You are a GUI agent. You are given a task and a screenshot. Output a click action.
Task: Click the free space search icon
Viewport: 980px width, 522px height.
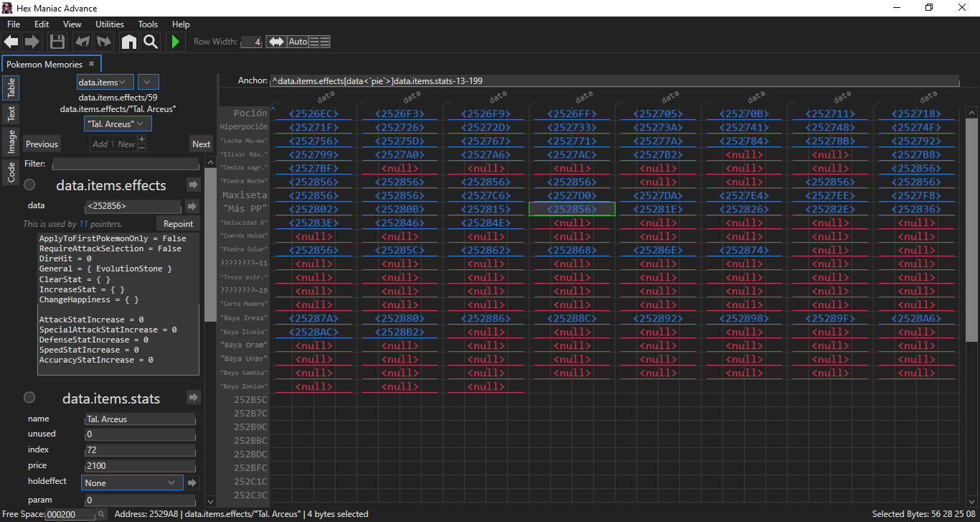point(102,514)
